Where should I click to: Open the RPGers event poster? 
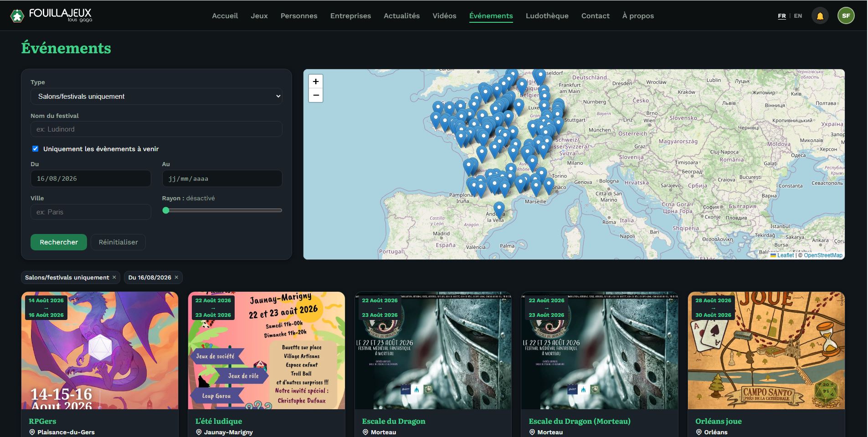pos(100,351)
